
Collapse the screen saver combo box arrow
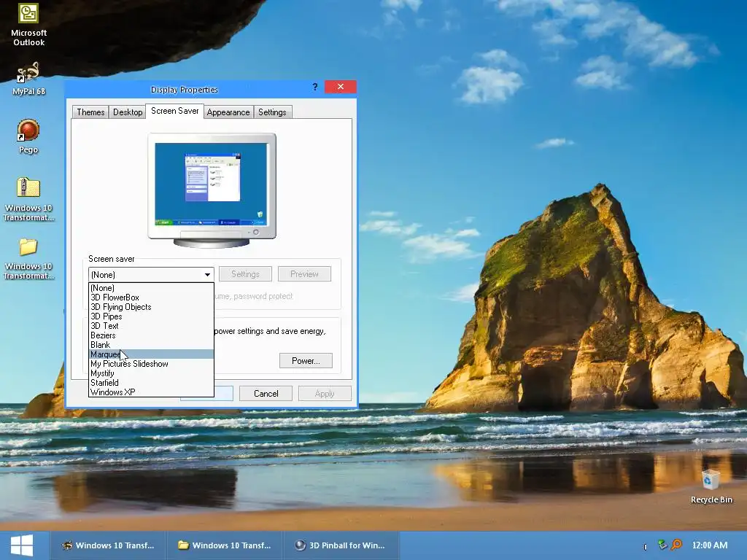coord(207,275)
